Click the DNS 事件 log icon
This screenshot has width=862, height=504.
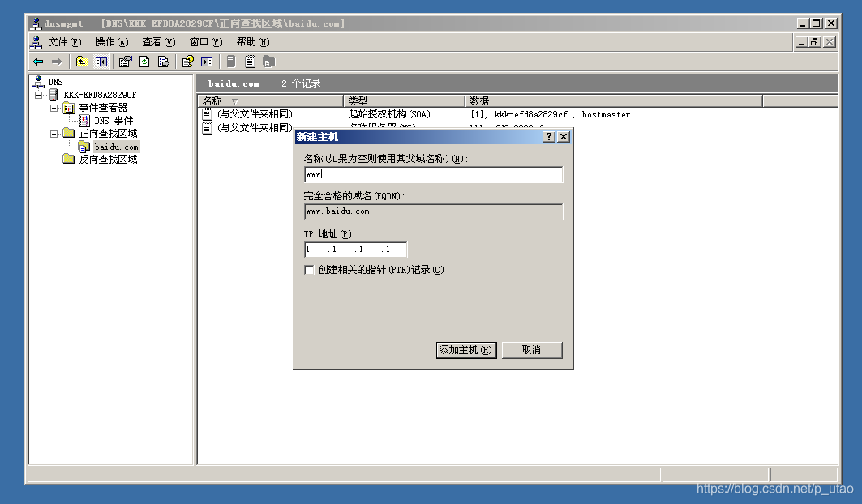click(84, 121)
